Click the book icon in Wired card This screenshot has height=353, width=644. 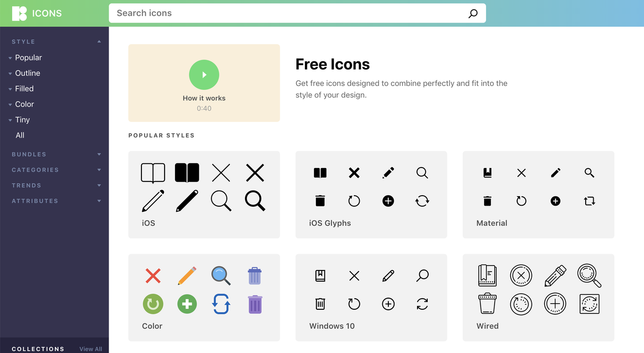[x=488, y=276]
